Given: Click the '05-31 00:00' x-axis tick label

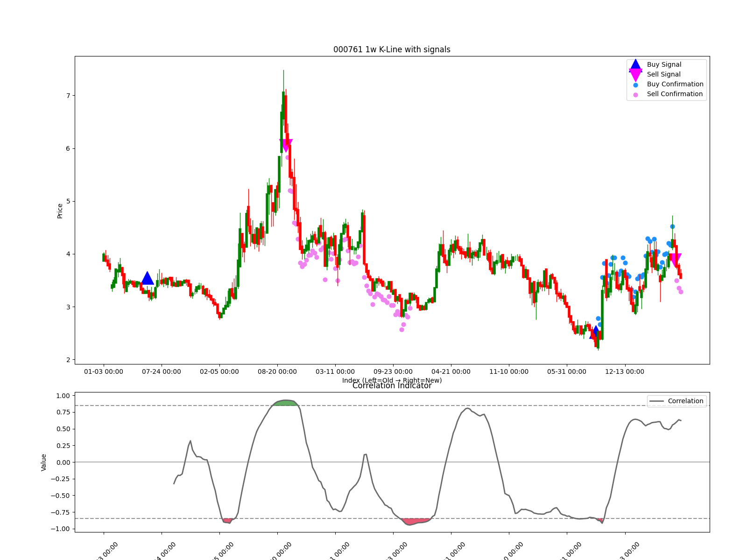Looking at the screenshot, I should click(x=567, y=372).
